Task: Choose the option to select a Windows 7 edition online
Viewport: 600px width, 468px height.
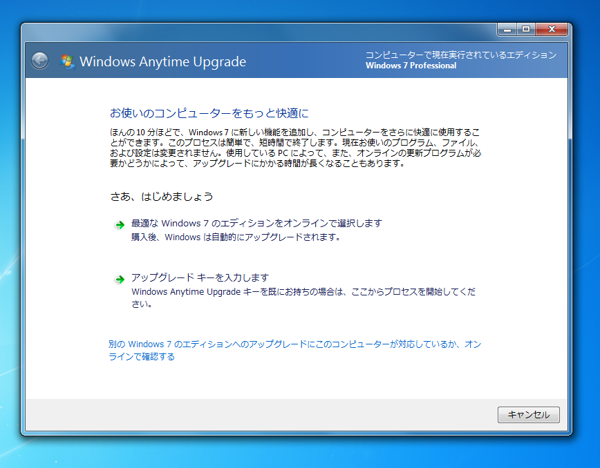Action: (x=256, y=223)
